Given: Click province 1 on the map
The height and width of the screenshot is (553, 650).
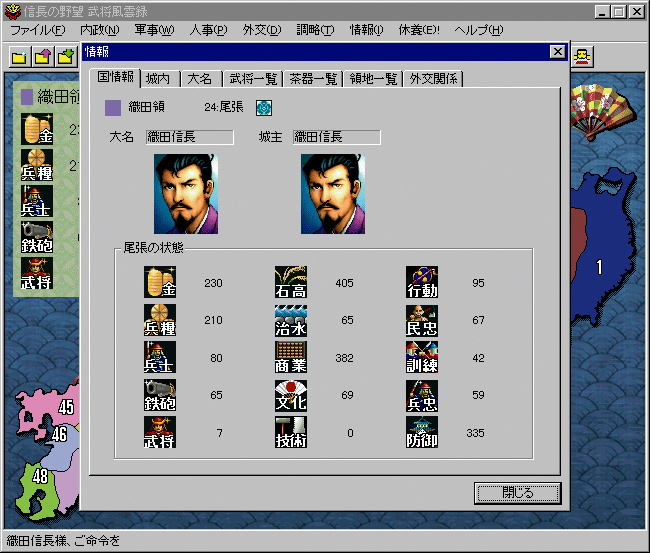Looking at the screenshot, I should 599,268.
